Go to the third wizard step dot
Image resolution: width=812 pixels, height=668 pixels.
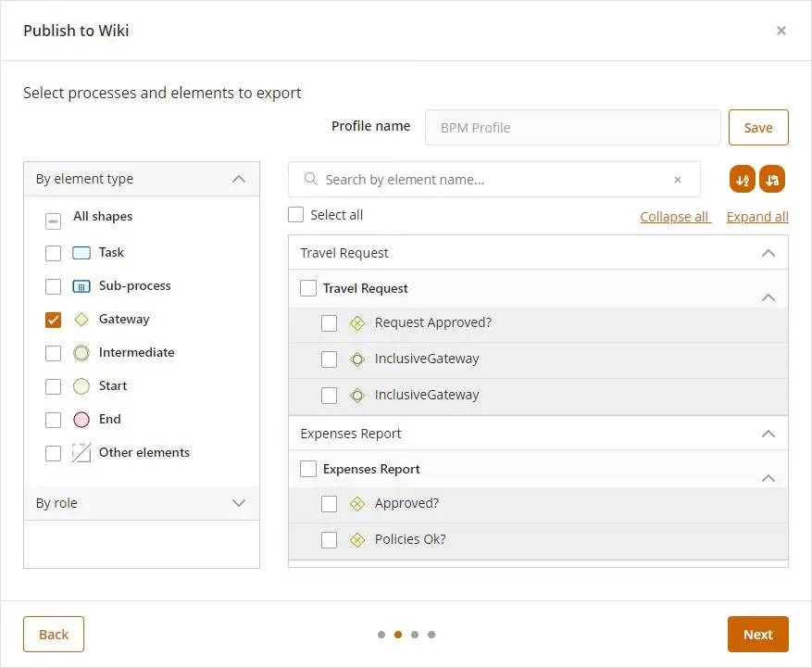pyautogui.click(x=415, y=635)
